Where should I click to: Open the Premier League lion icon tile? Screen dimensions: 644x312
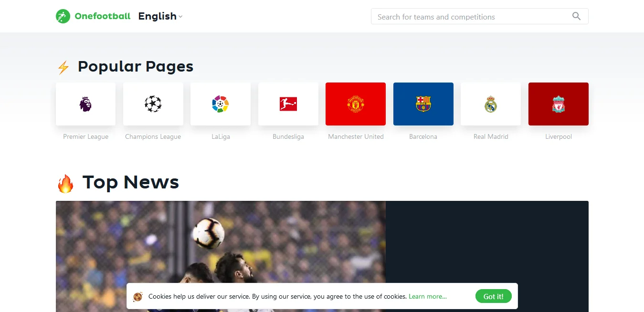[85, 104]
